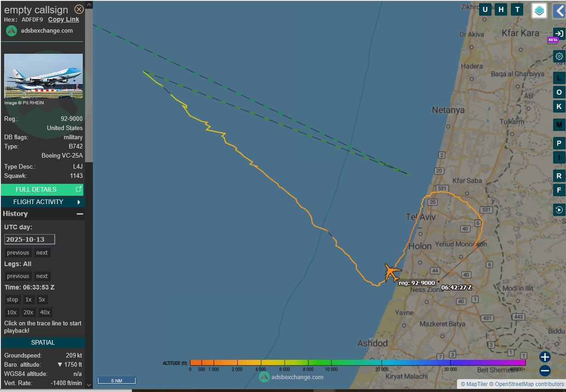Screen dimensions: 566x392
Task: Open the settings gear icon
Action: [x=559, y=56]
